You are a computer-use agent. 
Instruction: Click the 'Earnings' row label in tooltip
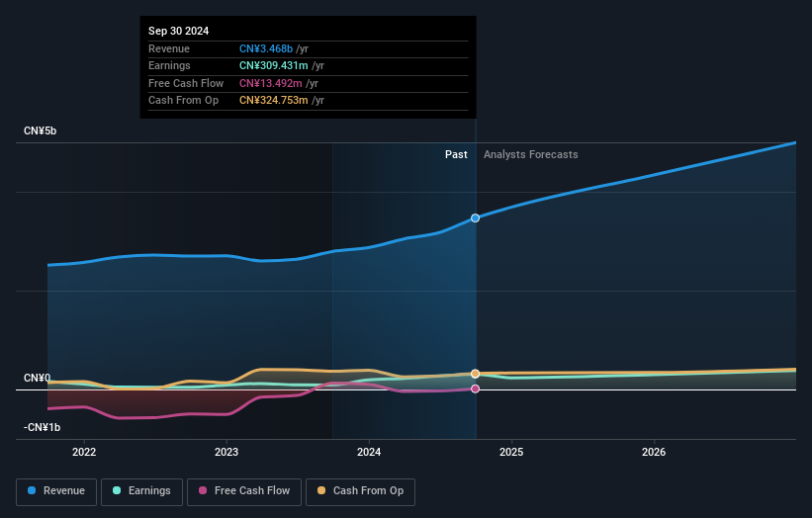click(169, 65)
